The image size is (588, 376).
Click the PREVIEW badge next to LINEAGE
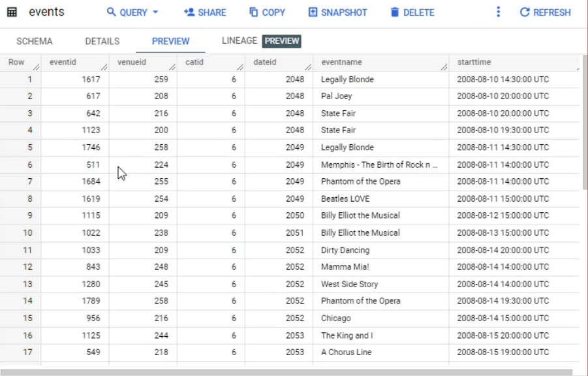tap(282, 41)
